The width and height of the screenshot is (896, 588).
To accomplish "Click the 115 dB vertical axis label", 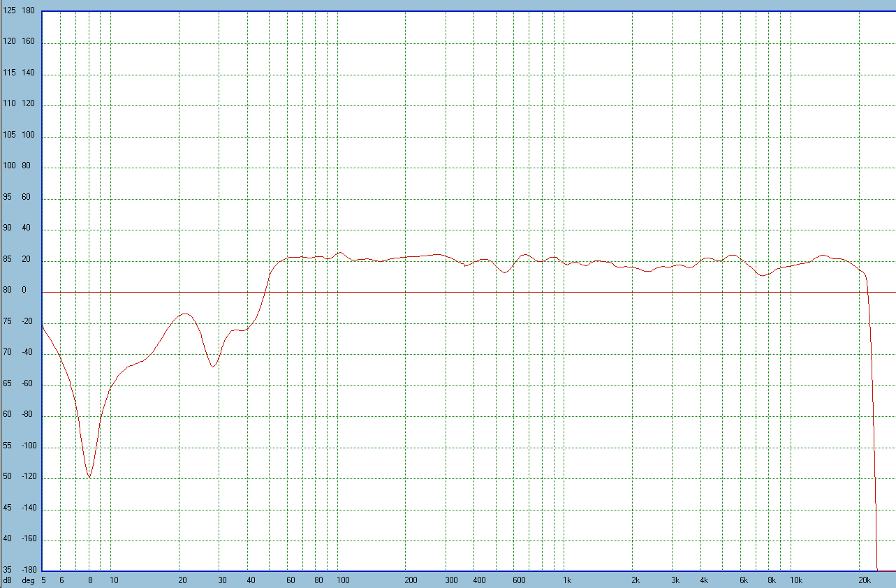I will pyautogui.click(x=9, y=73).
